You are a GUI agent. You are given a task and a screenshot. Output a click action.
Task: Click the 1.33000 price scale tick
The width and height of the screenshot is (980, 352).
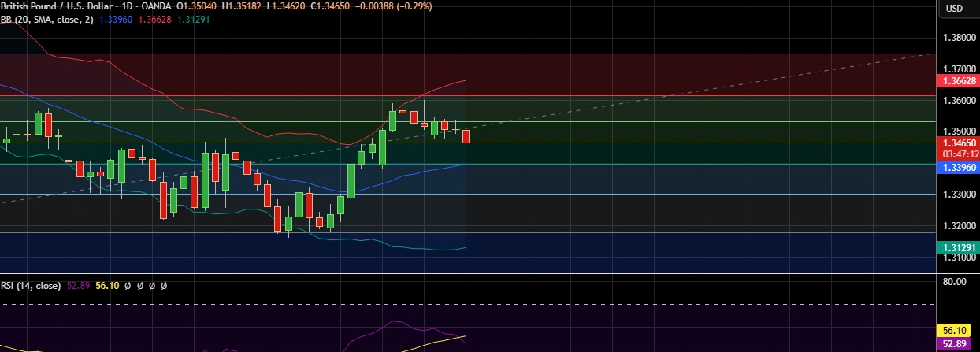coord(959,194)
